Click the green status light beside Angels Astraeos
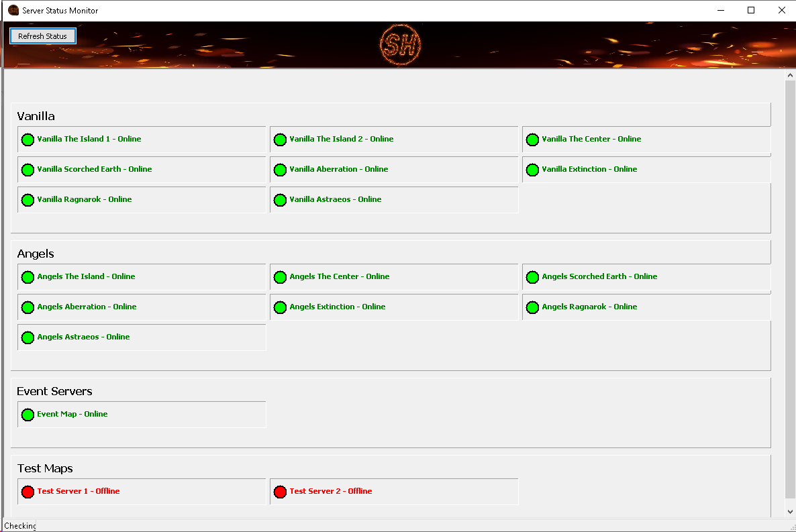The image size is (796, 532). pos(28,337)
